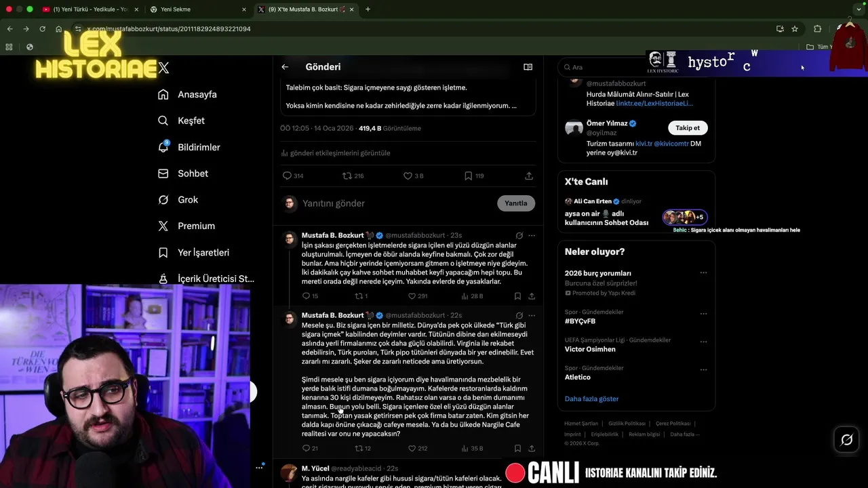
Task: Click Yanıtla reply button
Action: pyautogui.click(x=516, y=203)
